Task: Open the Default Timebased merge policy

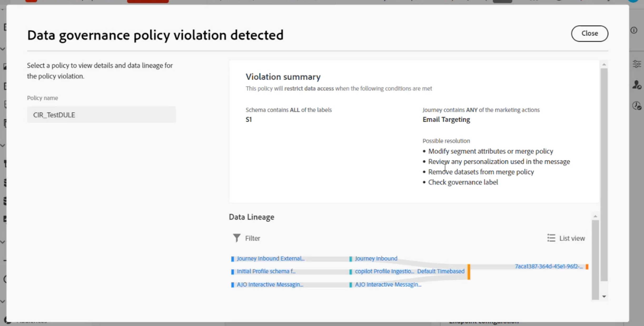Action: point(440,271)
